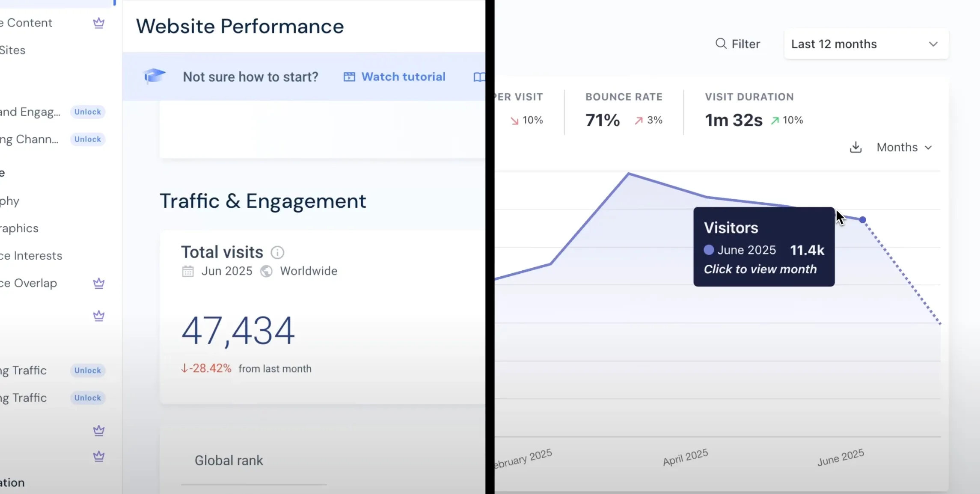
Task: Click the crown icon next to Overlap
Action: point(99,283)
